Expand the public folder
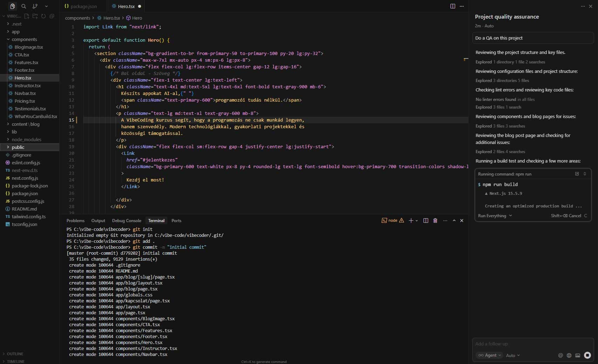Screen dimensions: 598x364 (x=18, y=147)
